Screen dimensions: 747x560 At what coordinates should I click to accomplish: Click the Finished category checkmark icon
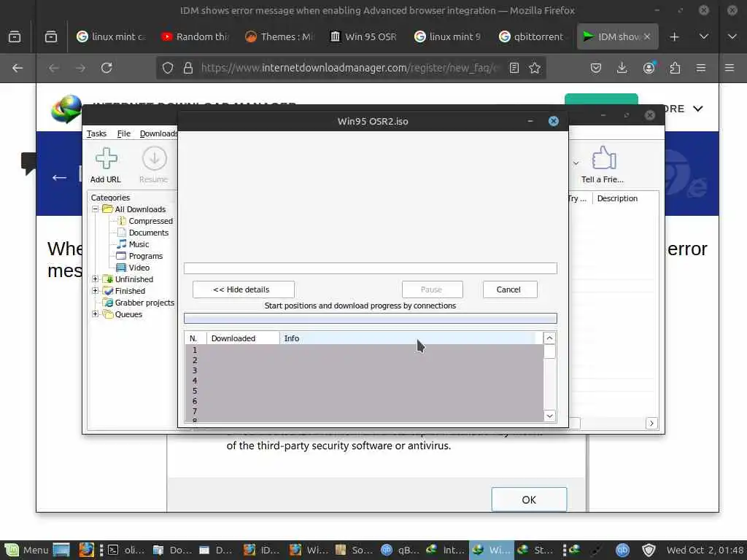click(x=108, y=291)
